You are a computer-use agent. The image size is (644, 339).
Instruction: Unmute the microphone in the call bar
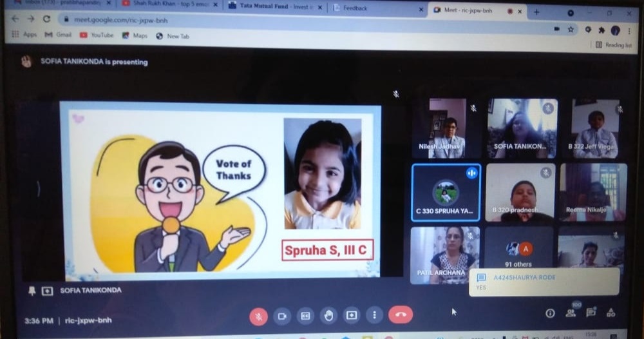coord(258,316)
